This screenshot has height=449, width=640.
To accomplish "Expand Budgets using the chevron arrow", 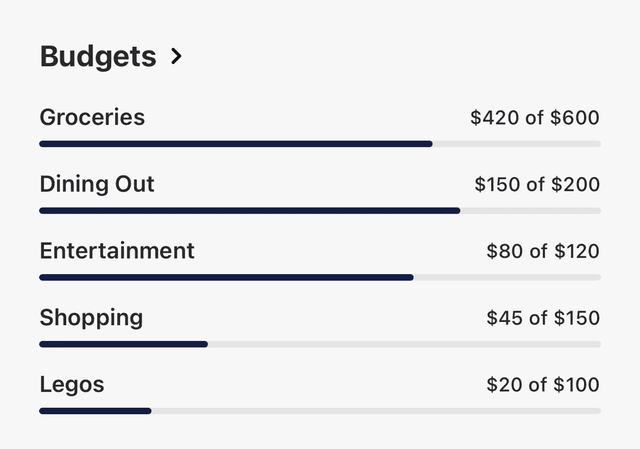I will [x=177, y=57].
